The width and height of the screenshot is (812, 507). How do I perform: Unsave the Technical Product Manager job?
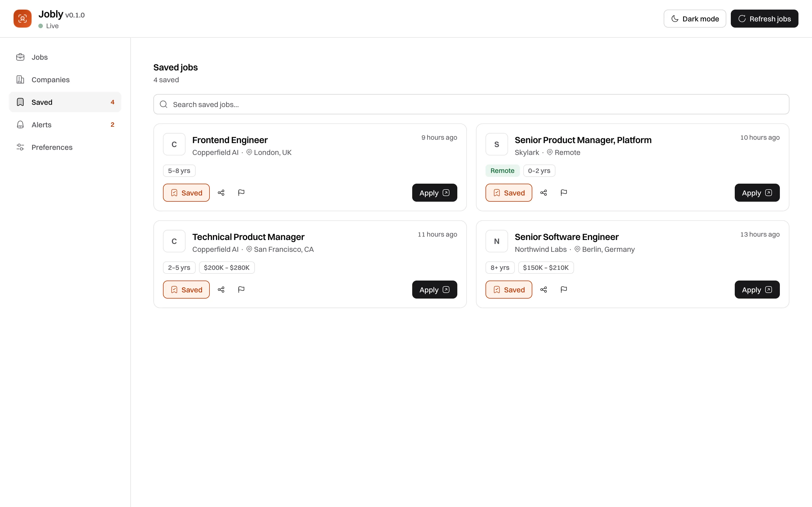pyautogui.click(x=186, y=289)
